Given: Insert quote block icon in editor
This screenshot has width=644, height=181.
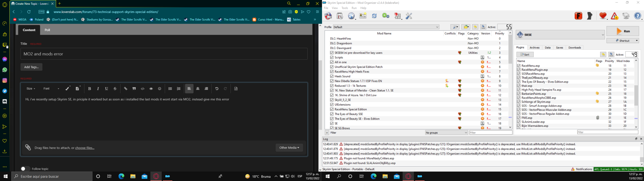Looking at the screenshot, I should pyautogui.click(x=134, y=89).
